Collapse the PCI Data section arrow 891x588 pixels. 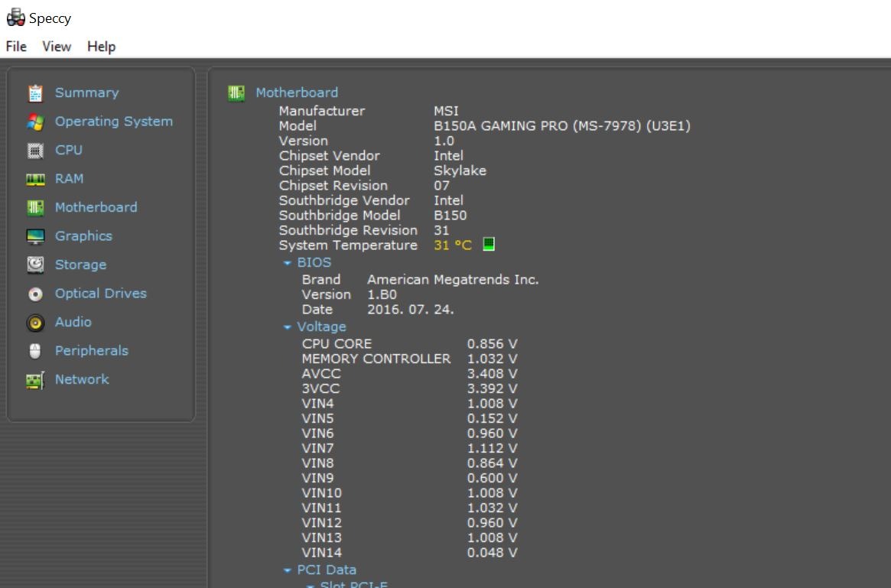pyautogui.click(x=287, y=570)
